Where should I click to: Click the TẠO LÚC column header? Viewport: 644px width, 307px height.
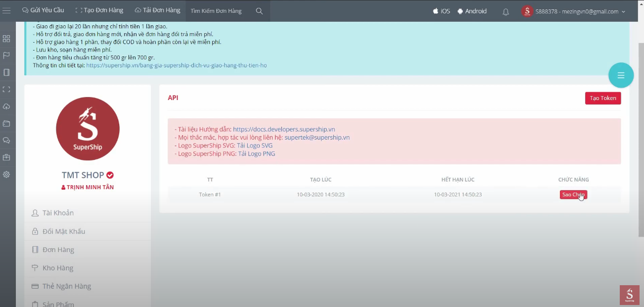tap(321, 180)
